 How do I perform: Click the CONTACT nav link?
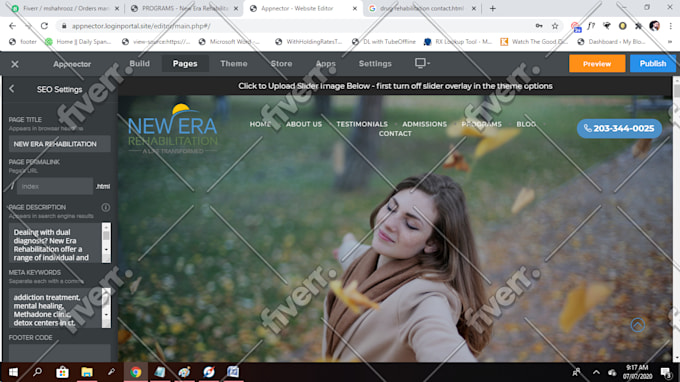[x=395, y=134]
